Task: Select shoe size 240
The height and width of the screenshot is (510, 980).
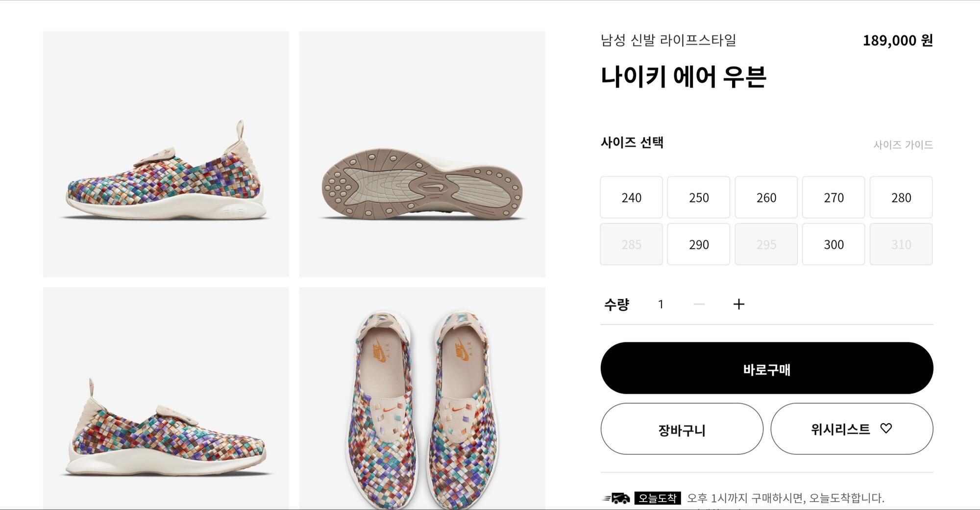Action: point(631,197)
